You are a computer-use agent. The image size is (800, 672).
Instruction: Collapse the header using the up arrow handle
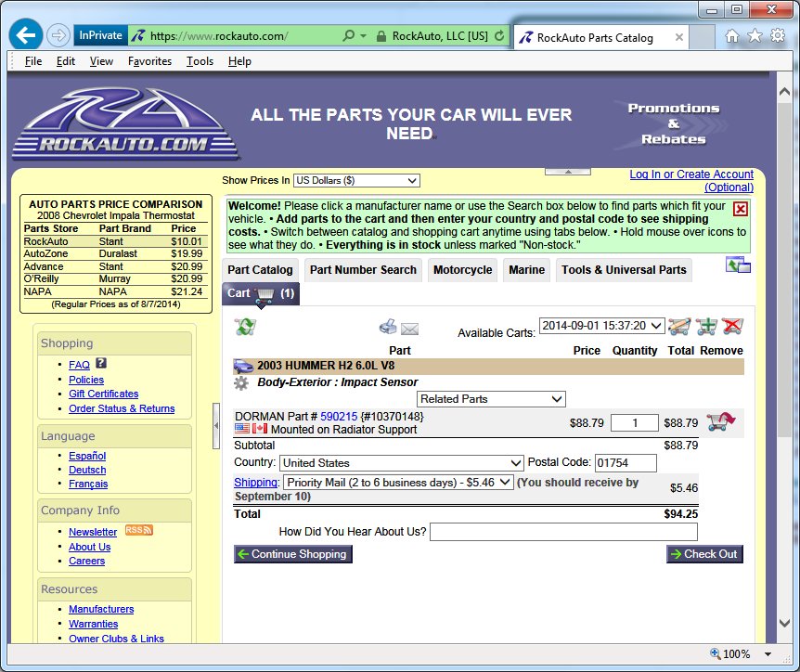point(568,172)
